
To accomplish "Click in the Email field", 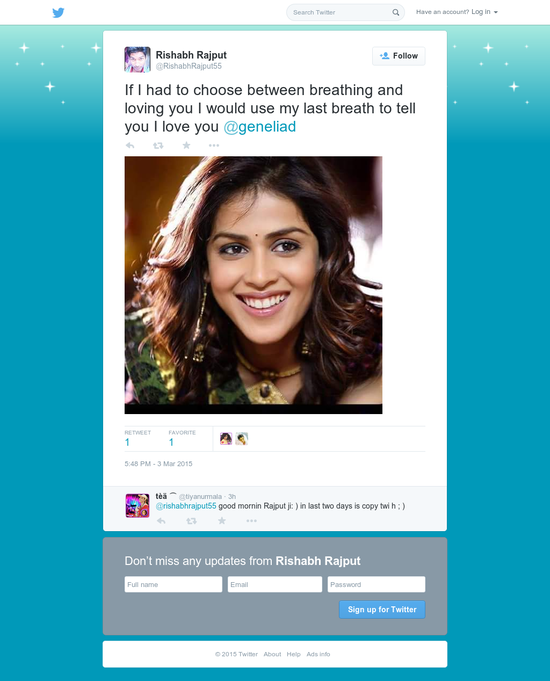I will click(275, 584).
